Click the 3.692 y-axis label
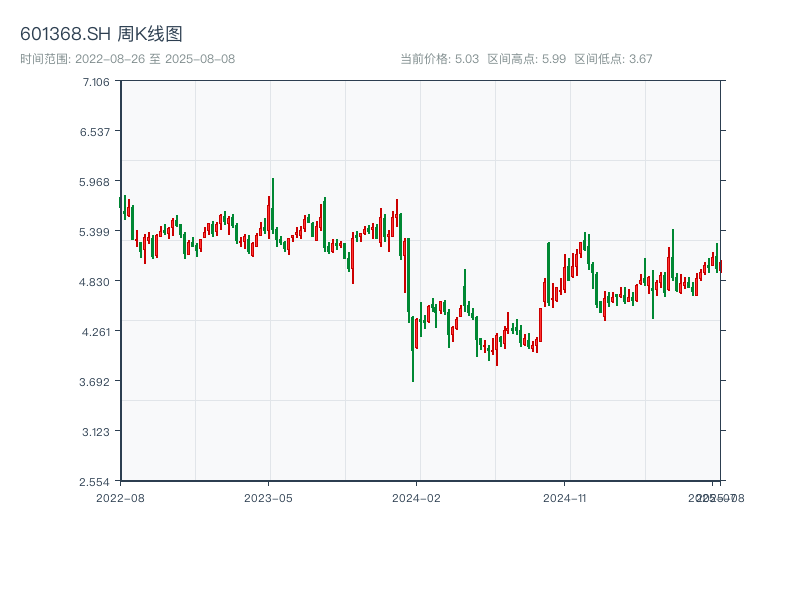Image resolution: width=800 pixels, height=600 pixels. coord(95,381)
